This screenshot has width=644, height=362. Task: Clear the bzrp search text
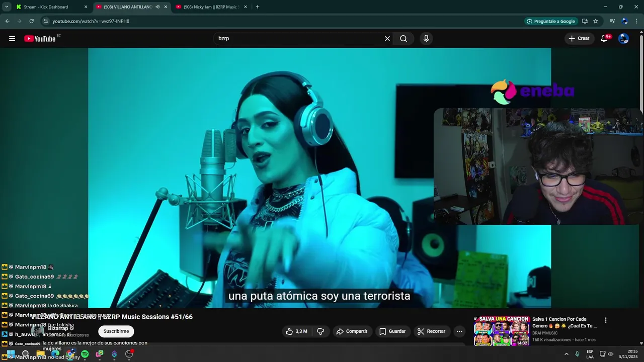387,39
